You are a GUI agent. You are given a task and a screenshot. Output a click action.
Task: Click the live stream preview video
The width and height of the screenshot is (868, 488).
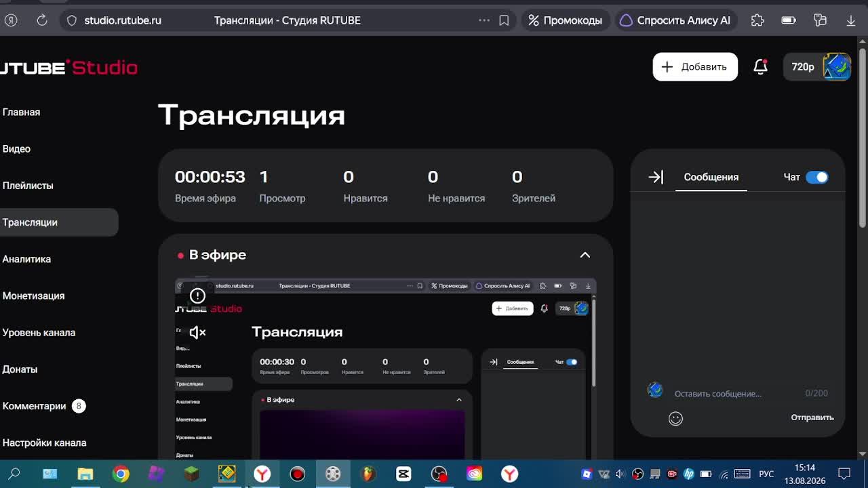(385, 368)
